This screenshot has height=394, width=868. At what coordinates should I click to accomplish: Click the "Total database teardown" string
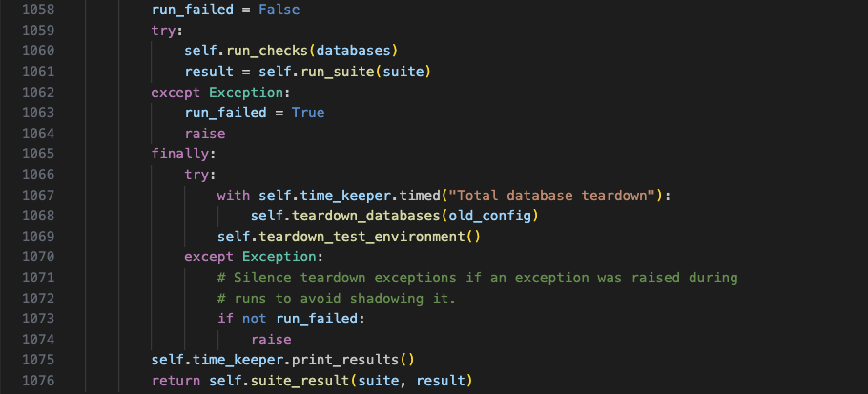[551, 196]
